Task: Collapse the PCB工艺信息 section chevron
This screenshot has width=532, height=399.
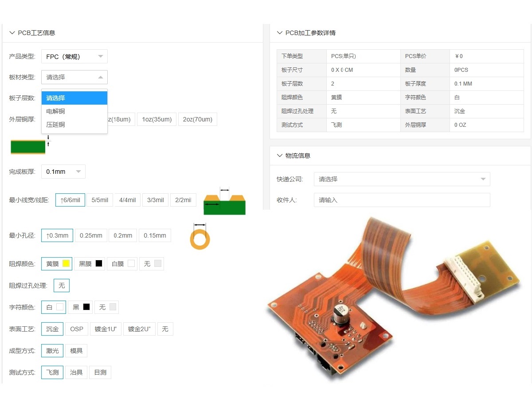Action: [12, 33]
